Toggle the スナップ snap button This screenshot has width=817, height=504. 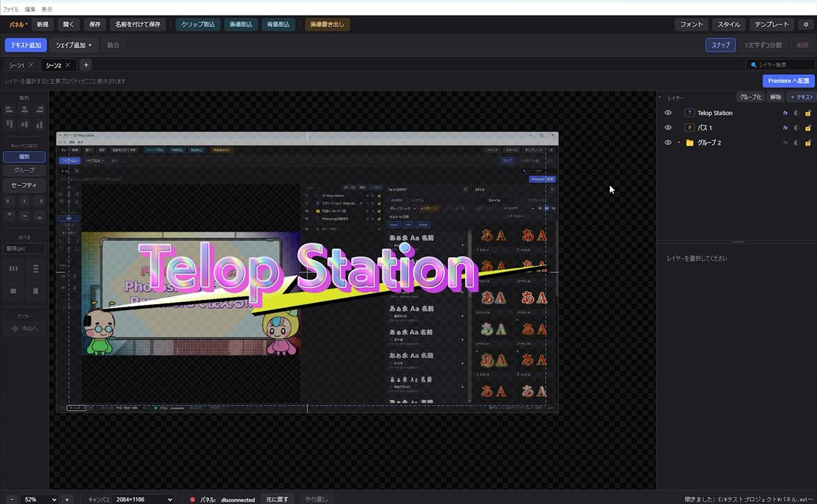[720, 45]
